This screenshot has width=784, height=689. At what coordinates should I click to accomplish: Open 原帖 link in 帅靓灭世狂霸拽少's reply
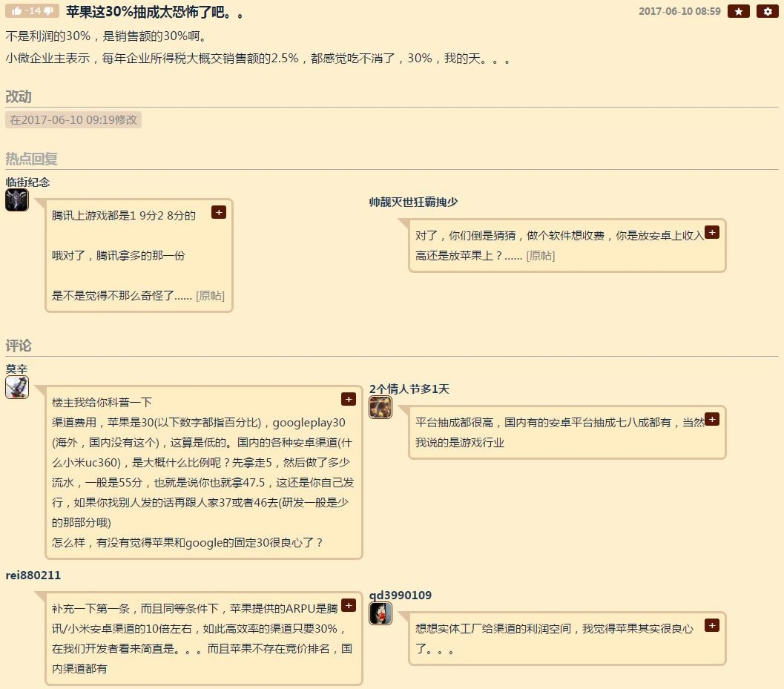(x=541, y=255)
